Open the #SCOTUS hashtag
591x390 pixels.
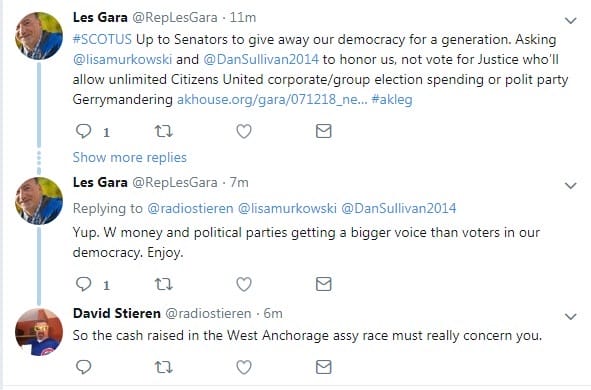pos(102,40)
